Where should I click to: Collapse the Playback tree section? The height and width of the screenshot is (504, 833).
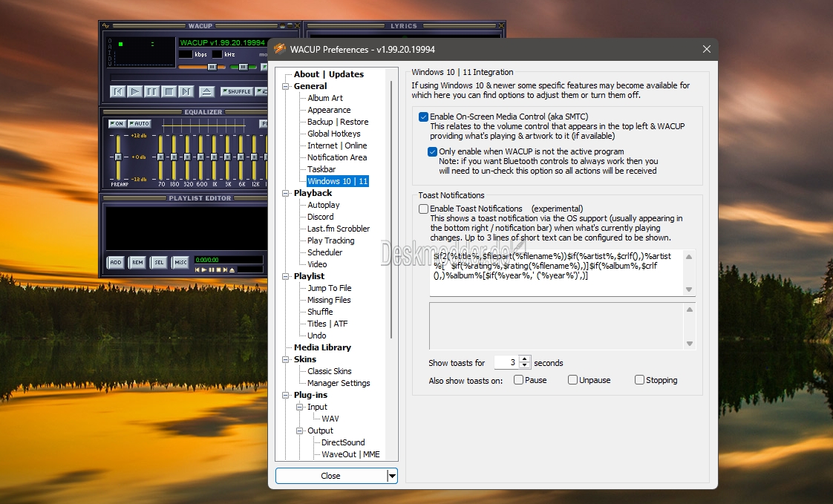[x=285, y=193]
